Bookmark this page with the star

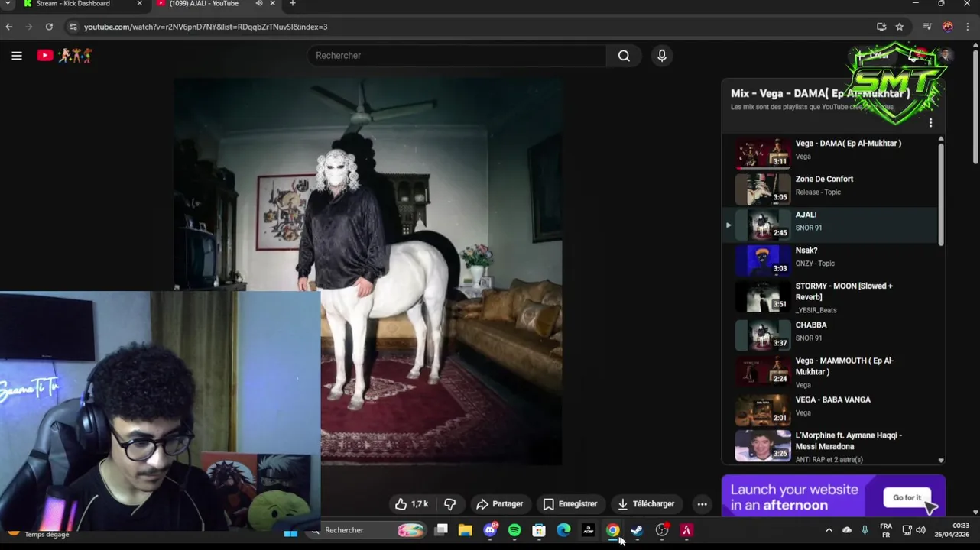tap(900, 27)
